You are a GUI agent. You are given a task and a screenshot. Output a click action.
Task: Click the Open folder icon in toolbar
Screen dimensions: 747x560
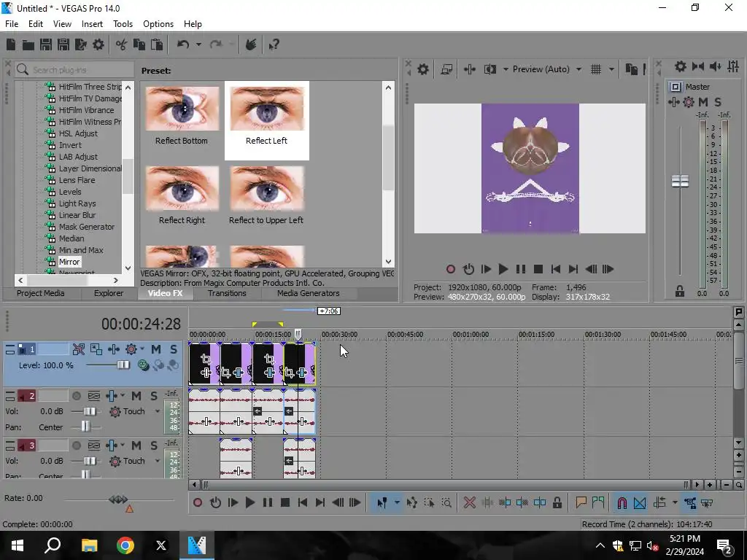(28, 44)
